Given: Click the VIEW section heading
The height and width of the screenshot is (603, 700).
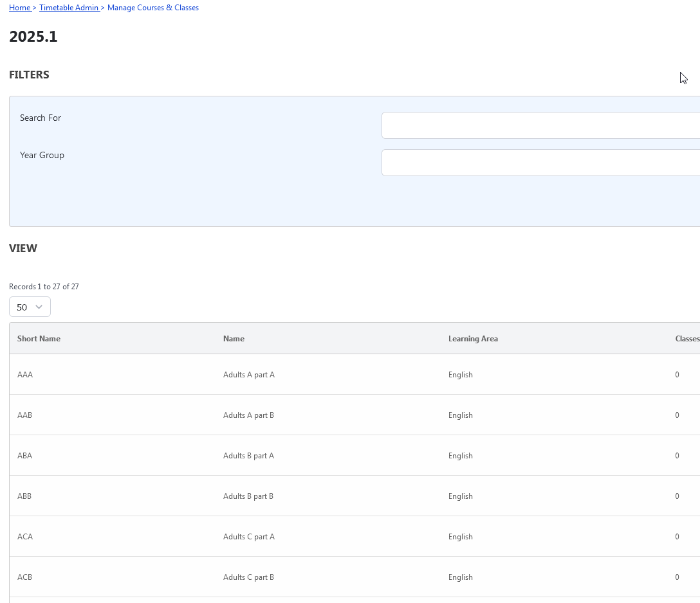Looking at the screenshot, I should (23, 248).
